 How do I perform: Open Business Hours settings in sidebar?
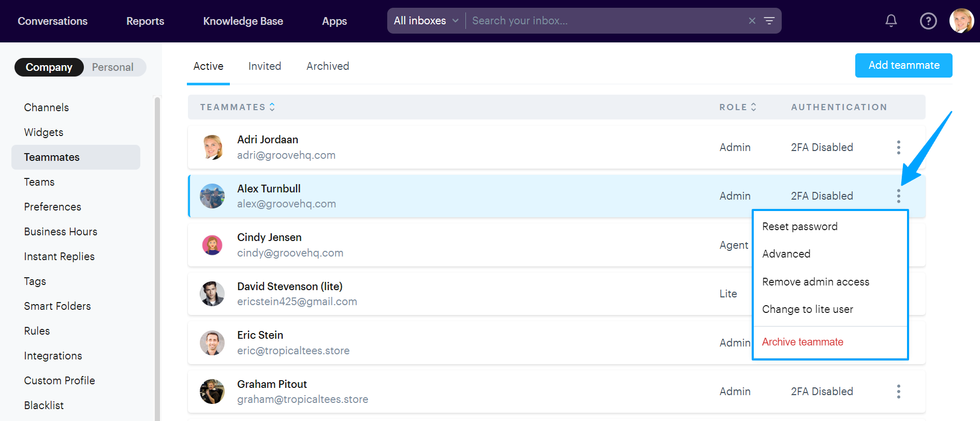tap(61, 232)
